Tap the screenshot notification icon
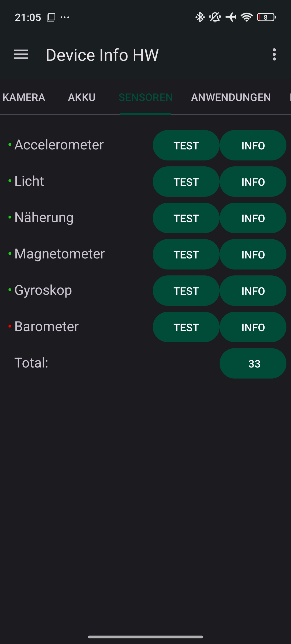Viewport: 291px width, 644px height. (51, 17)
